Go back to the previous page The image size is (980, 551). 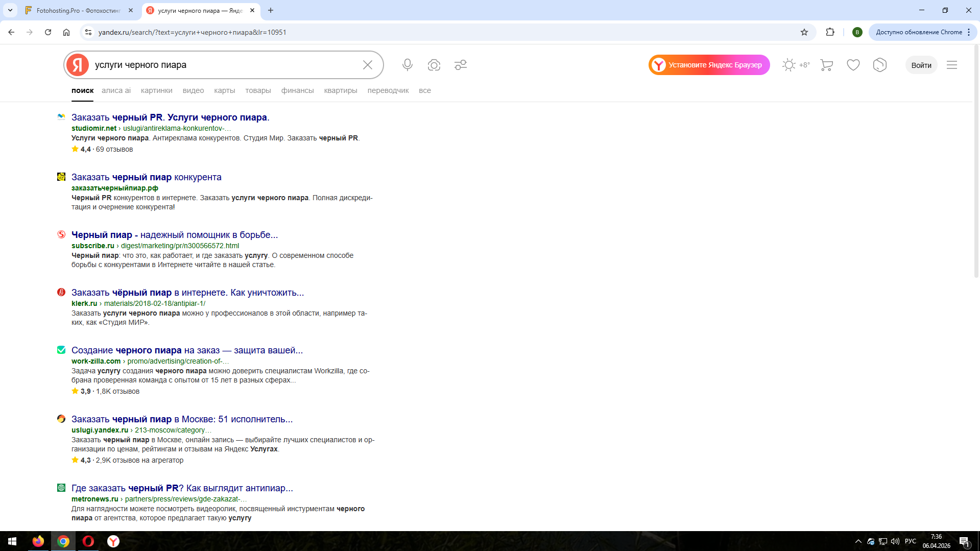(x=11, y=32)
